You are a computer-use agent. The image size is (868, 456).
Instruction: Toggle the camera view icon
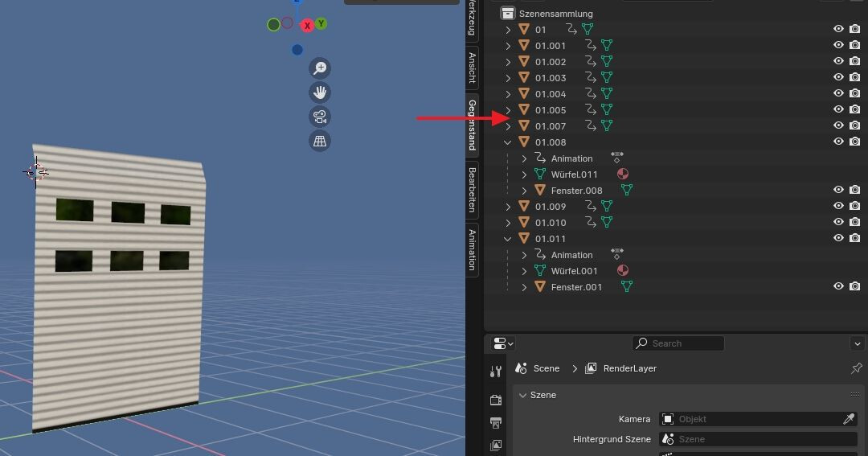pos(320,117)
